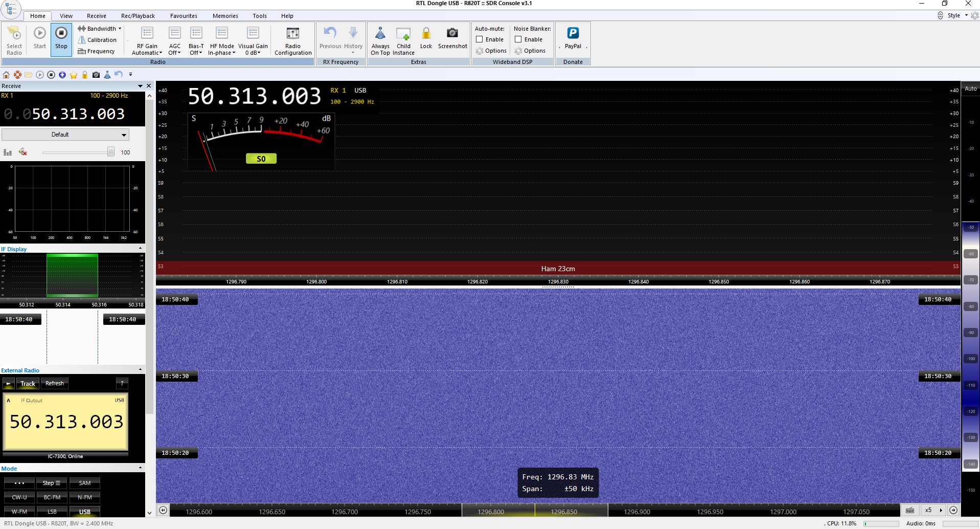The image size is (980, 529).
Task: Click the volume slider handle
Action: point(110,152)
